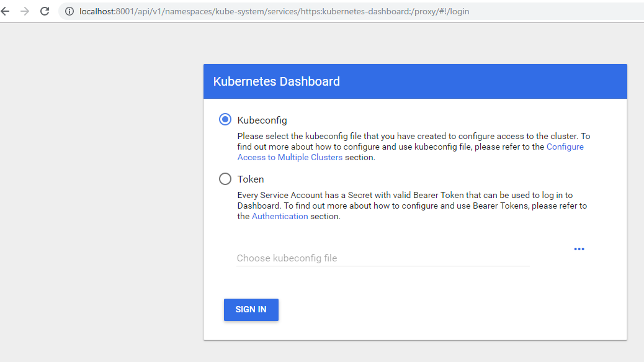Click the browser forward arrow
This screenshot has width=644, height=362.
coord(25,11)
